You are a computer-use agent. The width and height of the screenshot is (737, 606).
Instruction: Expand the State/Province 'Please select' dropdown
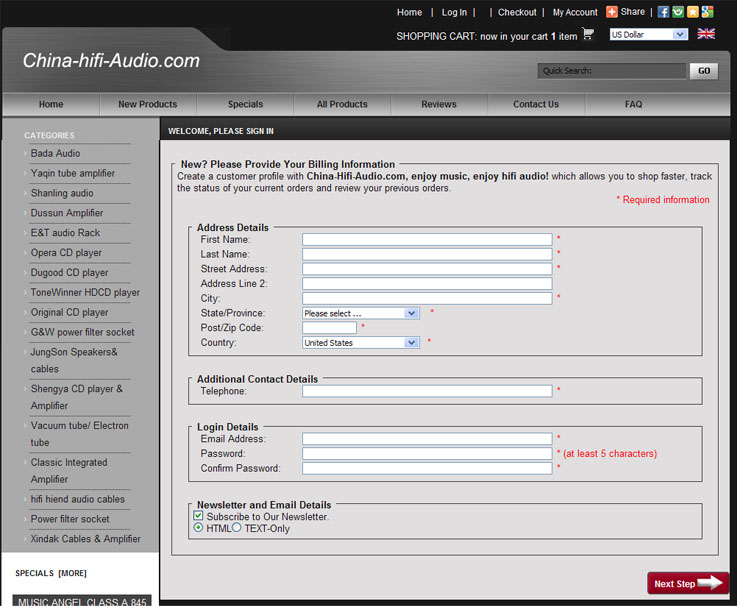(361, 313)
